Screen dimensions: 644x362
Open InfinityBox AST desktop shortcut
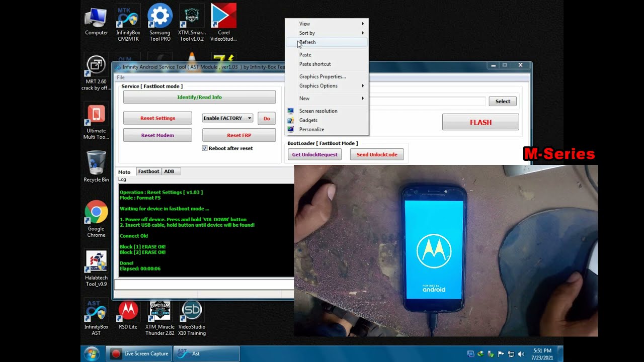(96, 317)
